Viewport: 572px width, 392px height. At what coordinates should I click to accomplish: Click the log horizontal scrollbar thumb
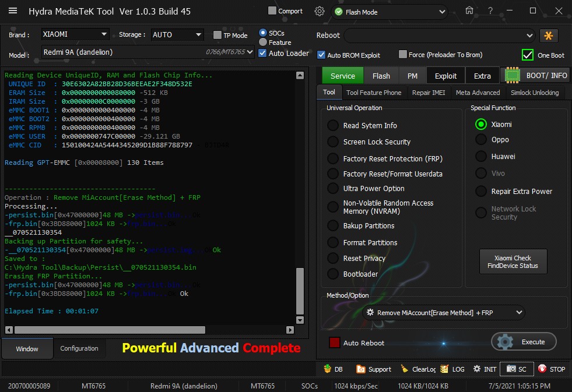(x=110, y=330)
